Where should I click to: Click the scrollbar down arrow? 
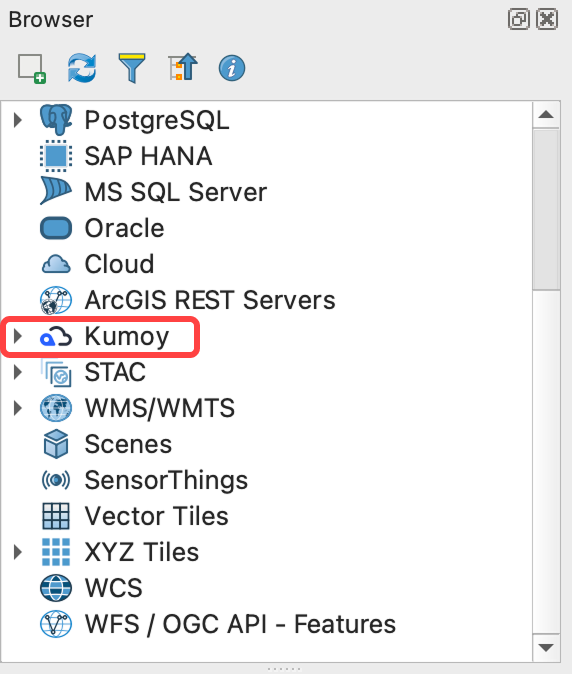click(x=546, y=648)
